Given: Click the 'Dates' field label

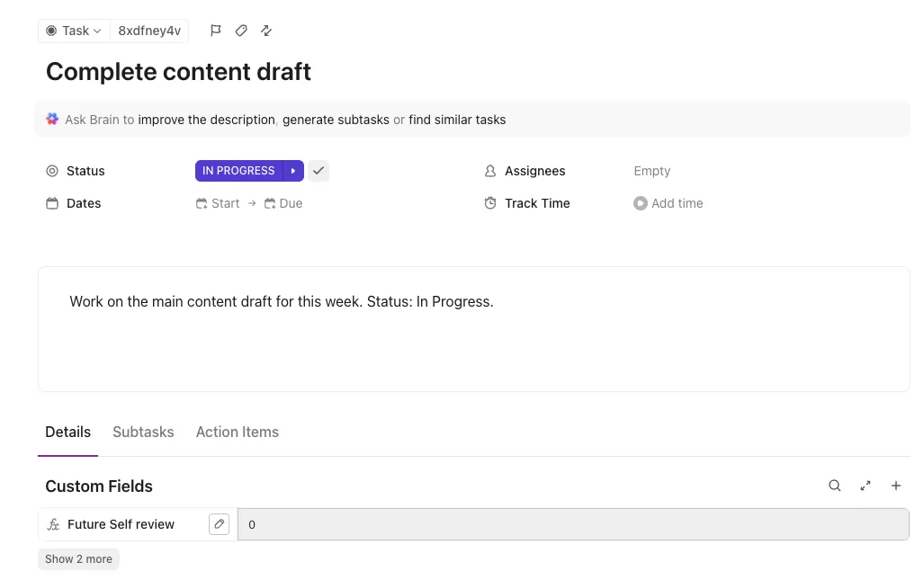Looking at the screenshot, I should (x=84, y=203).
